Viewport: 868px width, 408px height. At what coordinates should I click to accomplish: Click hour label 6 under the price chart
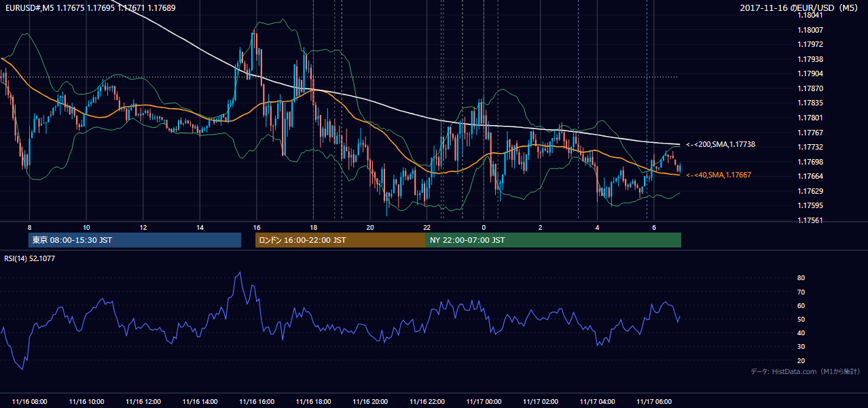[x=654, y=227]
